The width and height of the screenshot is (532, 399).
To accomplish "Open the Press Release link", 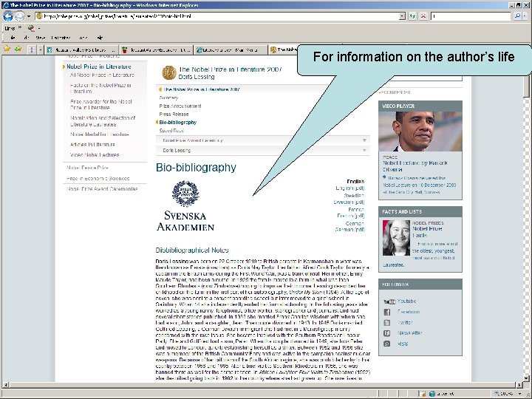I will (174, 115).
